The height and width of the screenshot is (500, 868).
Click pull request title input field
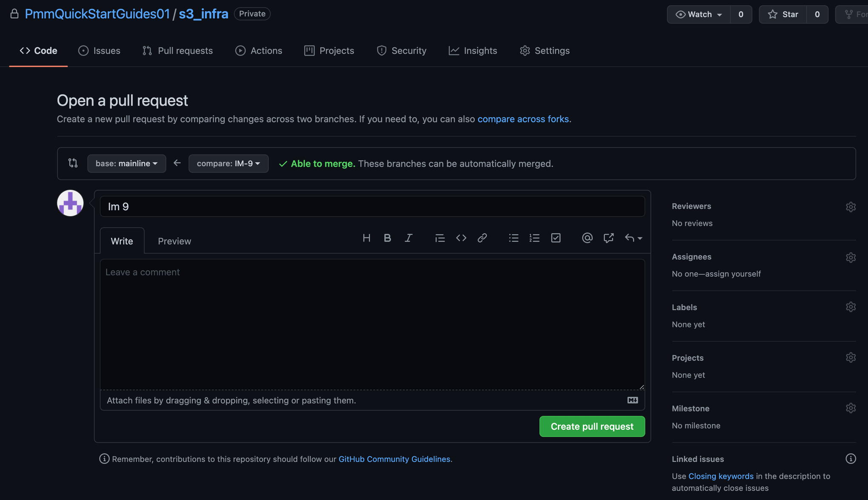372,206
